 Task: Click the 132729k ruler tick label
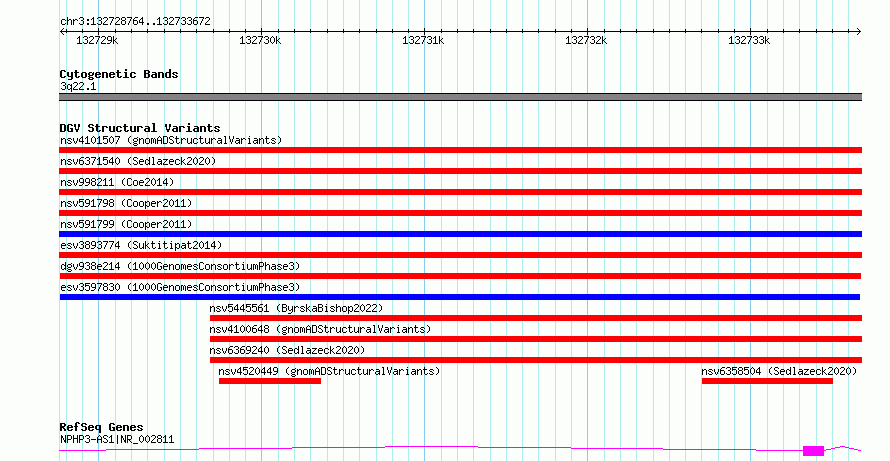[x=97, y=40]
